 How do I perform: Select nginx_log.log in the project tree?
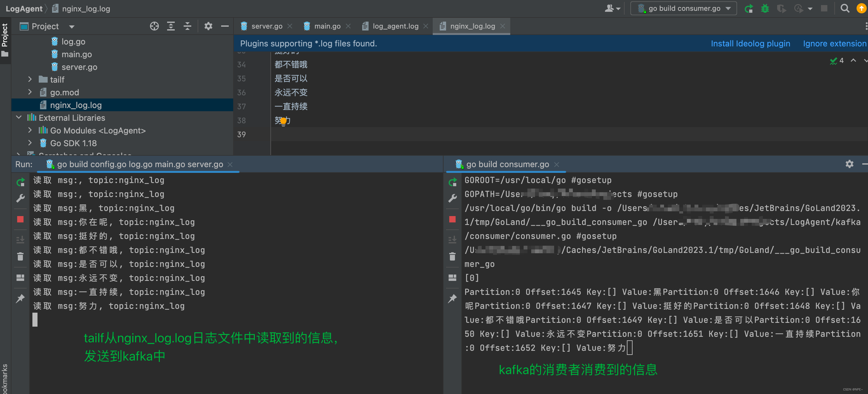pyautogui.click(x=76, y=105)
